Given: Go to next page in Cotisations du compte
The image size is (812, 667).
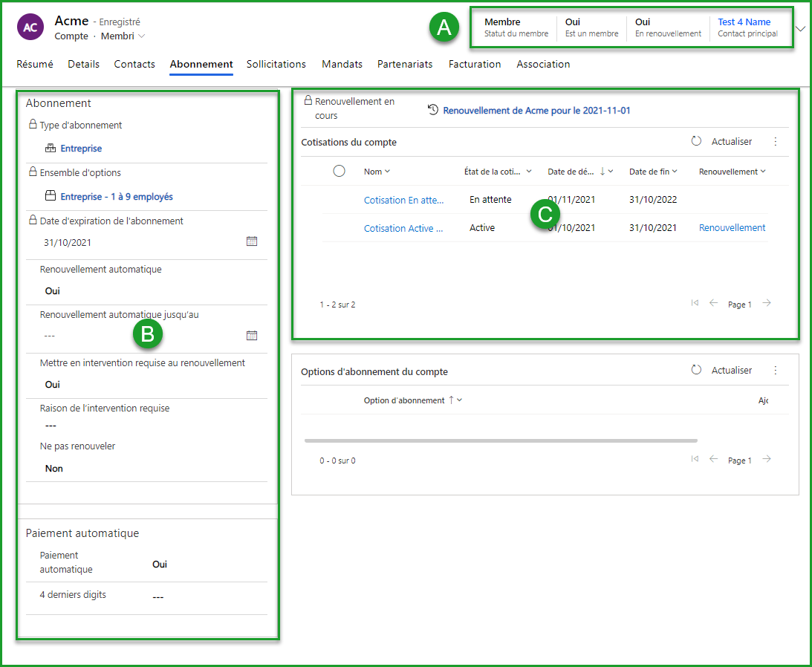Looking at the screenshot, I should [x=767, y=303].
